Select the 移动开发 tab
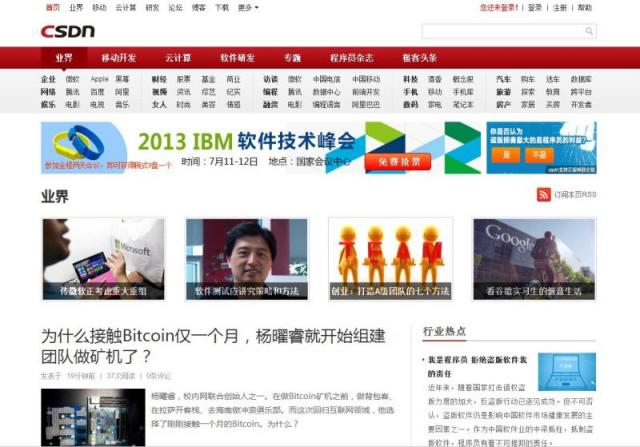Viewport: 640px width, 447px height. 119,58
